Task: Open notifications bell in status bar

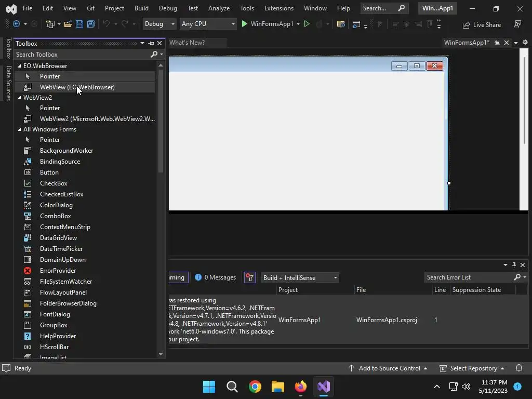Action: pos(519,368)
